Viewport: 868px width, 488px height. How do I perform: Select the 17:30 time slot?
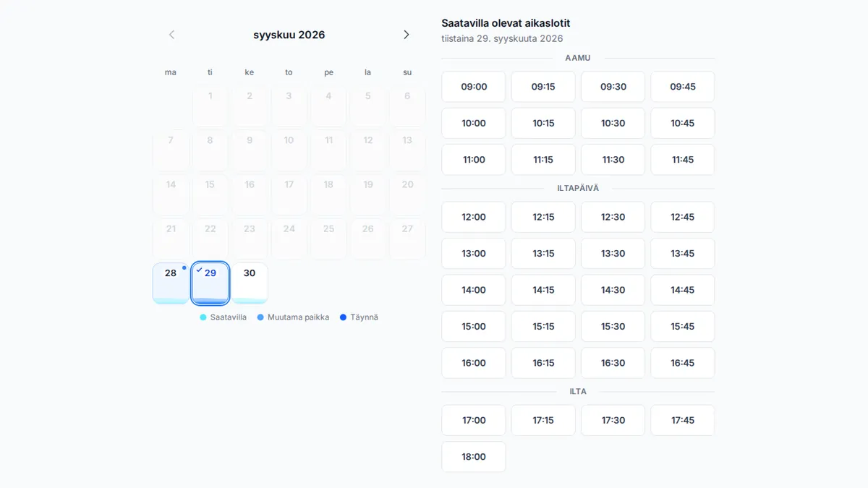[x=613, y=420]
